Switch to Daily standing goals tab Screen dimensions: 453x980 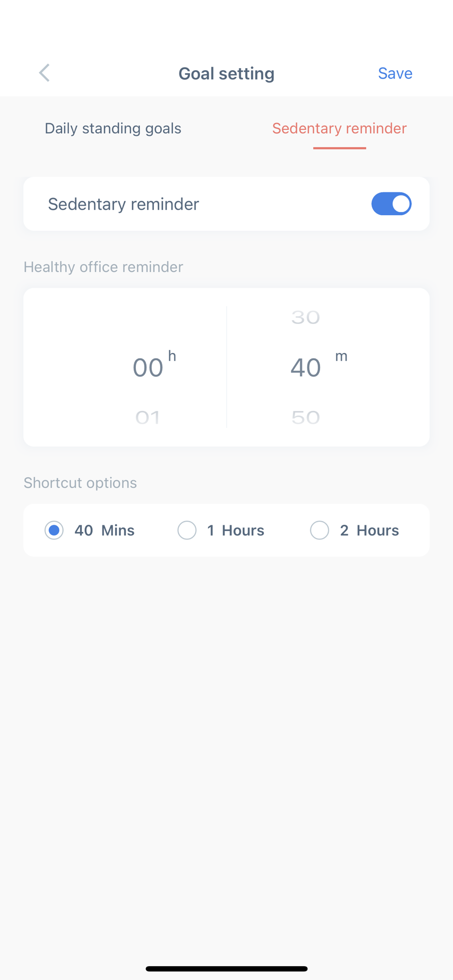click(x=113, y=128)
